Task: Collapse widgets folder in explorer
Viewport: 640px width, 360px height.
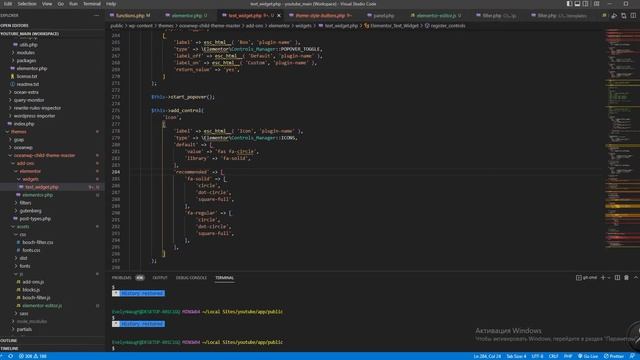Action: pos(30,179)
